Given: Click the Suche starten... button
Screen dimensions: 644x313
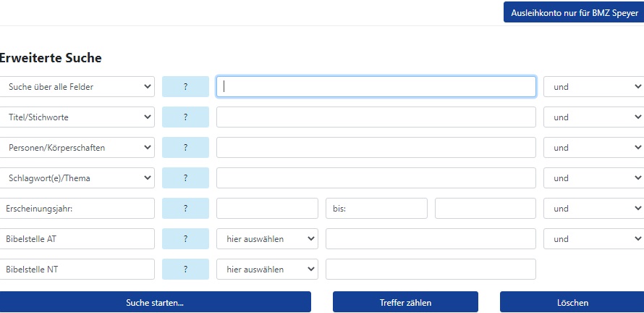Looking at the screenshot, I should (155, 302).
